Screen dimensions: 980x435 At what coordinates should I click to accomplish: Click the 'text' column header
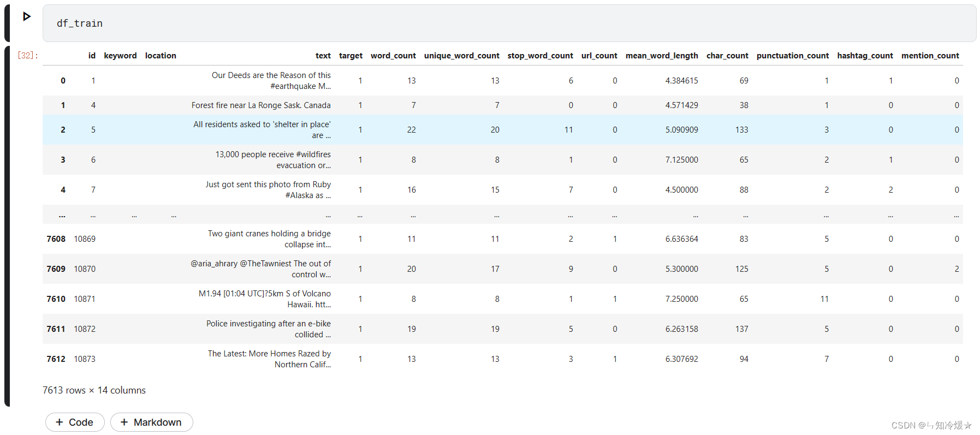click(323, 56)
